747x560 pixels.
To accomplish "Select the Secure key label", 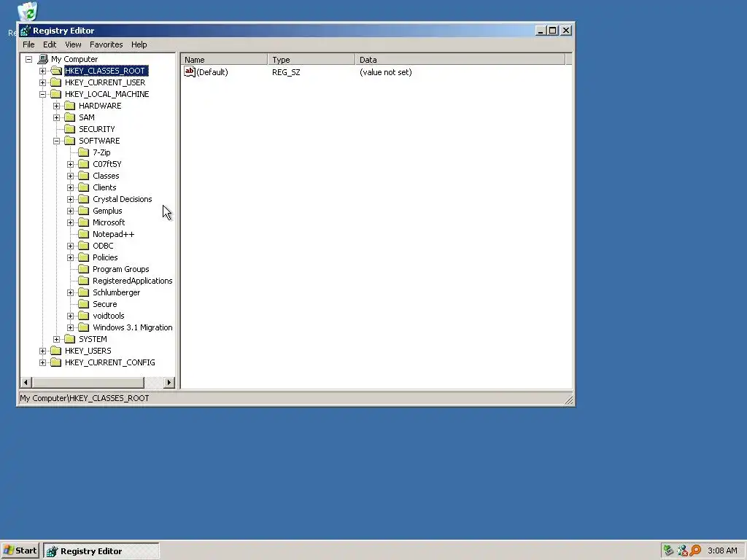I will click(105, 304).
